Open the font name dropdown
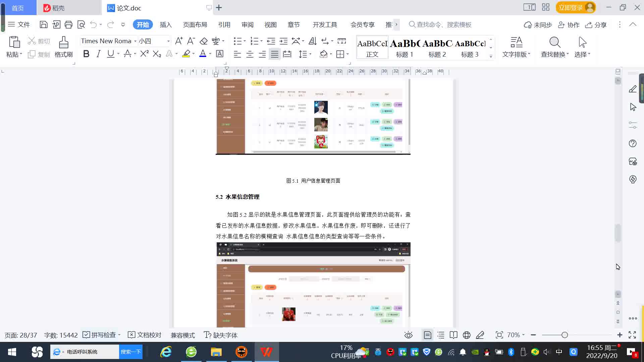Image resolution: width=644 pixels, height=362 pixels. pos(135,41)
